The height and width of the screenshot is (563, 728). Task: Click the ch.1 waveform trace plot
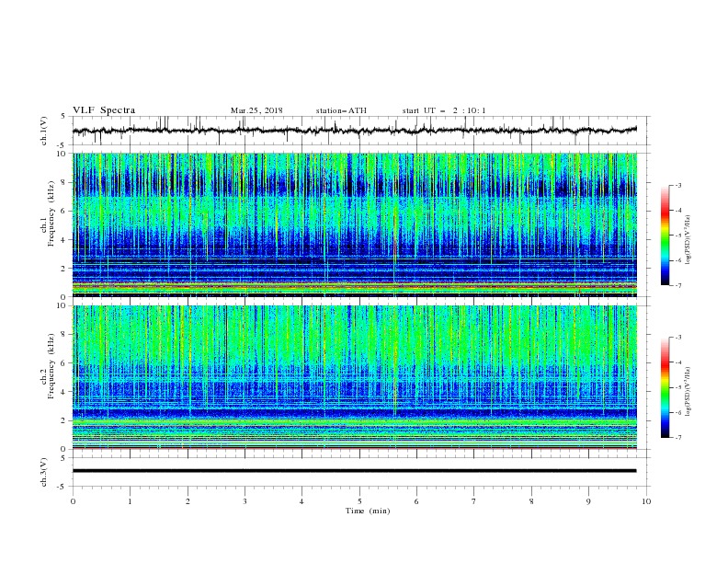(x=355, y=131)
